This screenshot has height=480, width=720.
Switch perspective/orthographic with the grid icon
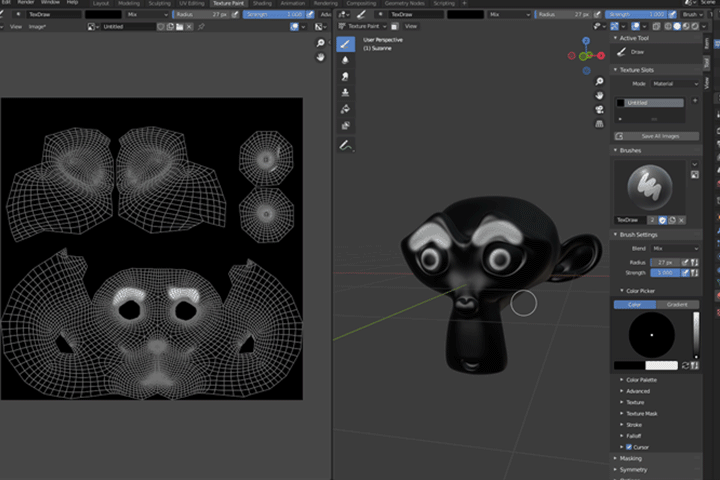point(599,124)
